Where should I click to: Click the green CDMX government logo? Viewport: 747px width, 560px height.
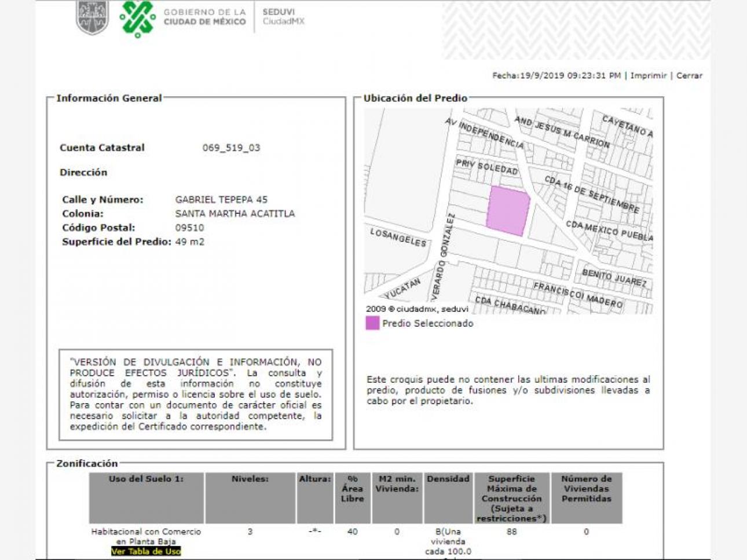pyautogui.click(x=138, y=19)
